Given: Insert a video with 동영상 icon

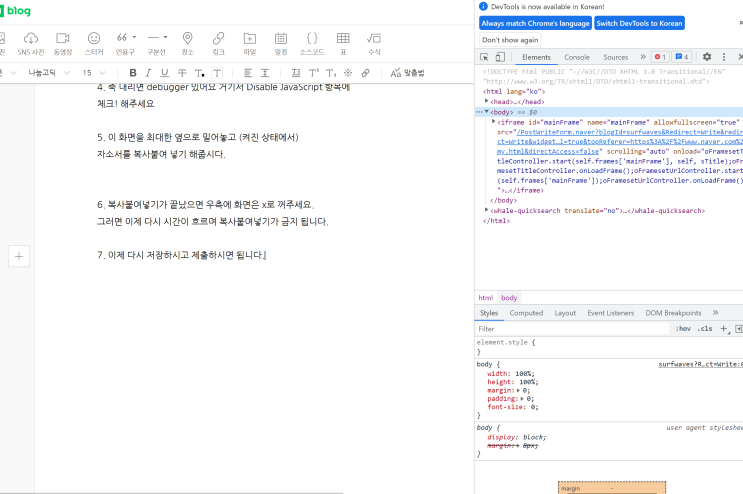Looking at the screenshot, I should 63,38.
